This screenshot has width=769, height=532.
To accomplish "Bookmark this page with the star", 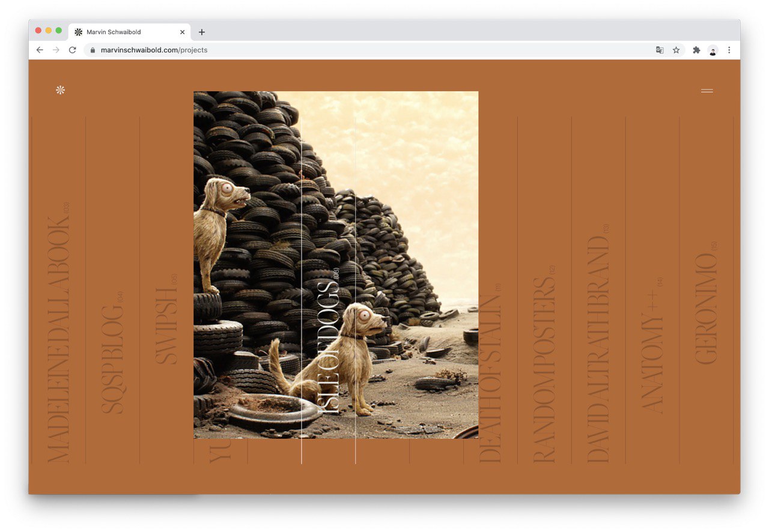I will [x=676, y=50].
